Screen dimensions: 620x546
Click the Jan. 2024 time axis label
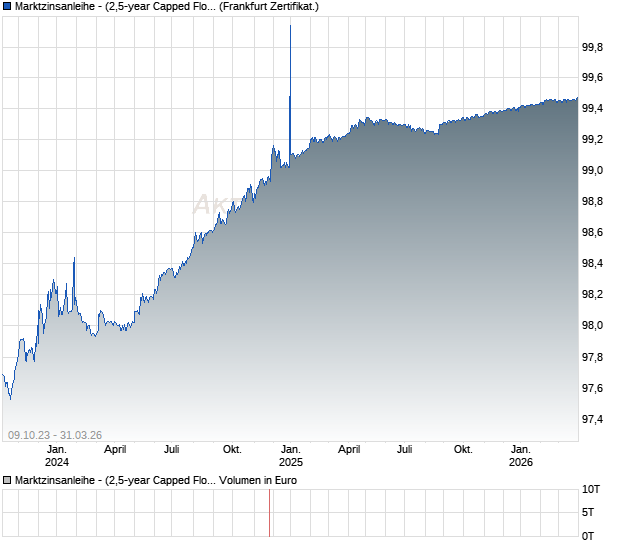[57, 456]
